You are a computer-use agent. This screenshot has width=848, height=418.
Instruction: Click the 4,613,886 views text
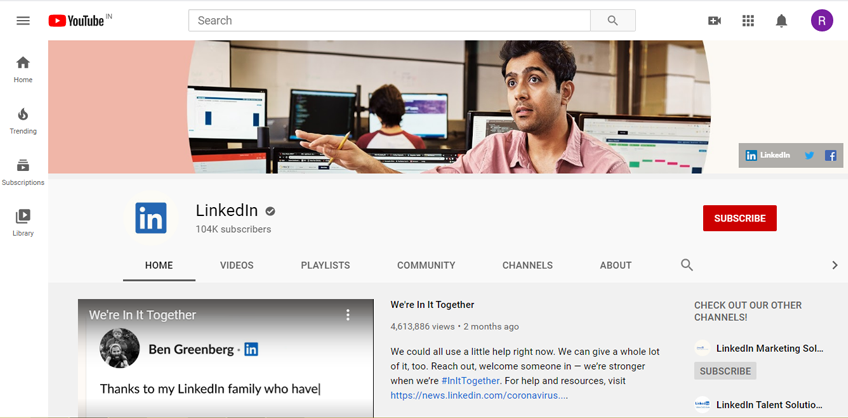click(x=422, y=327)
